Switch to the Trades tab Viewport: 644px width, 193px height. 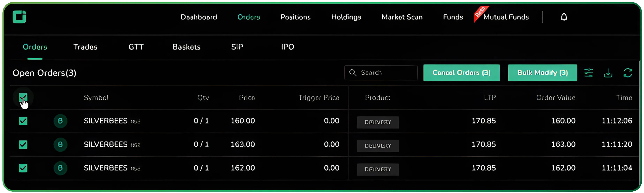click(85, 47)
